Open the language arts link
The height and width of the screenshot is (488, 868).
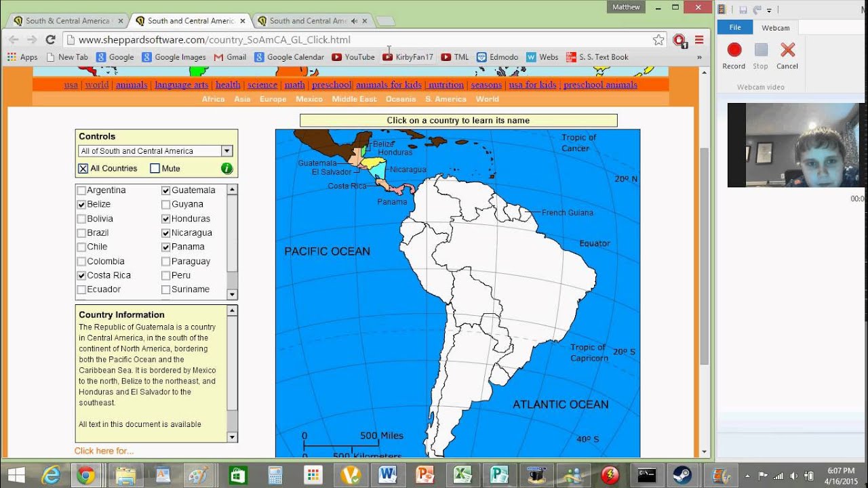182,85
